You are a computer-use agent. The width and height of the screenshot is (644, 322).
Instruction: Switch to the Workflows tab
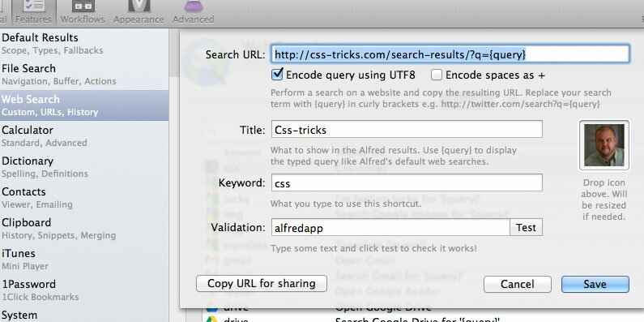click(x=83, y=13)
